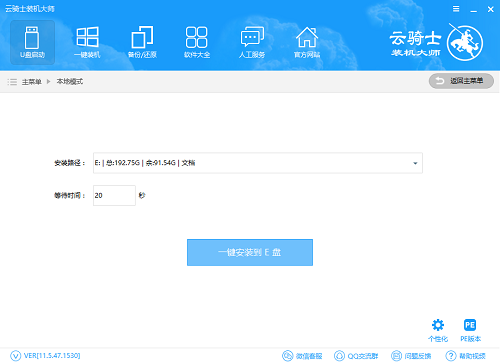Click the 等待时间 label
500x364 pixels.
pos(69,195)
